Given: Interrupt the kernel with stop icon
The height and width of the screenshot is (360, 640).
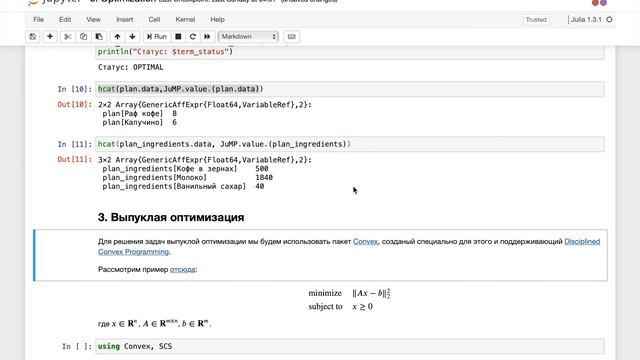Looking at the screenshot, I should pyautogui.click(x=178, y=37).
